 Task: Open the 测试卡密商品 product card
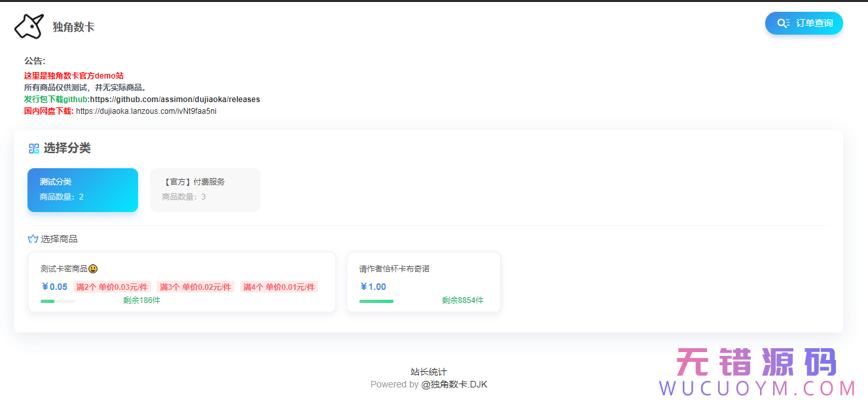click(x=181, y=282)
